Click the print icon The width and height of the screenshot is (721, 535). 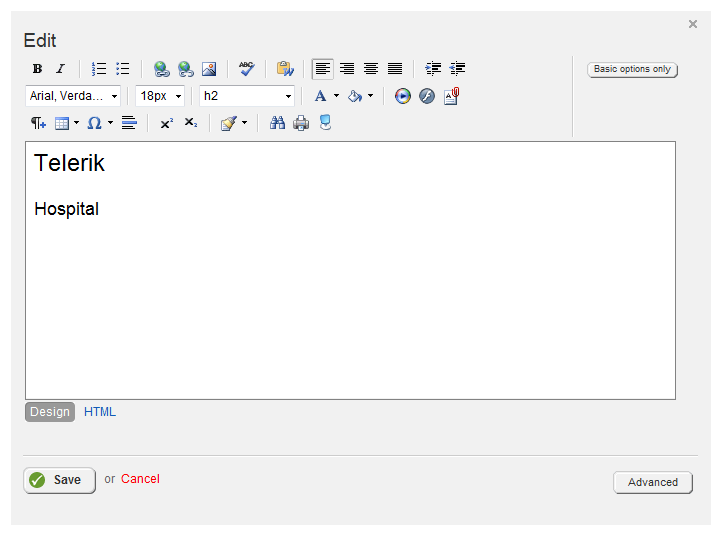coord(301,123)
